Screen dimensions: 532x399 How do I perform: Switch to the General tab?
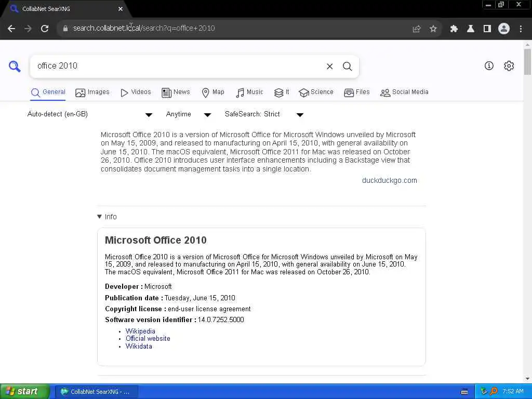(x=48, y=92)
